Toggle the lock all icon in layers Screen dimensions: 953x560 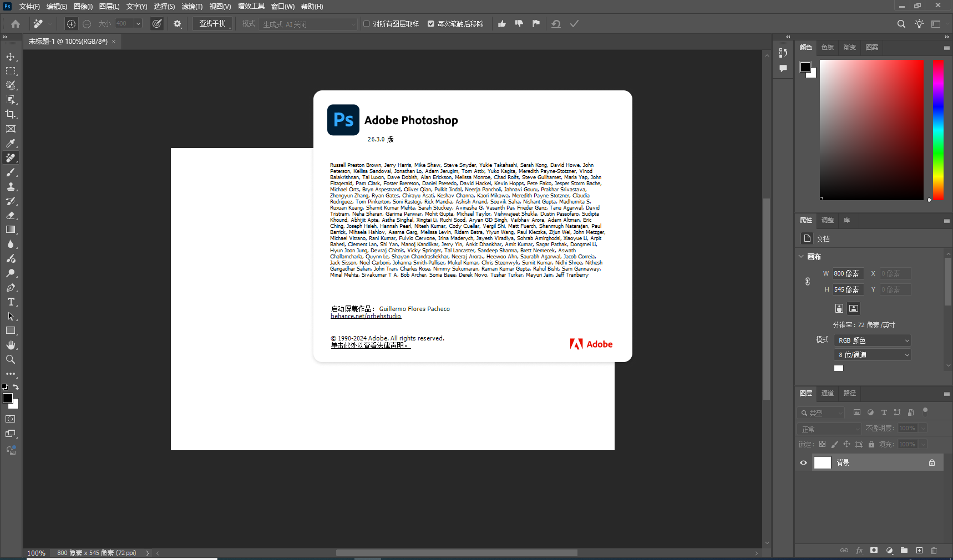coord(871,444)
